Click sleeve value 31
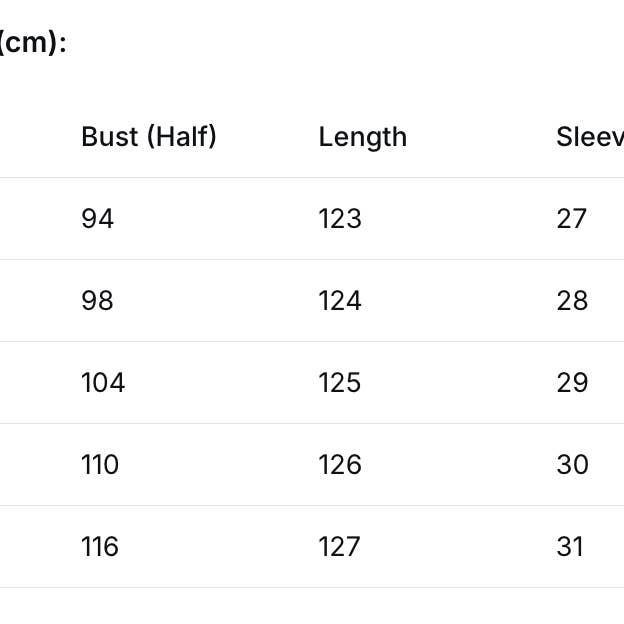This screenshot has height=624, width=624. coord(570,547)
